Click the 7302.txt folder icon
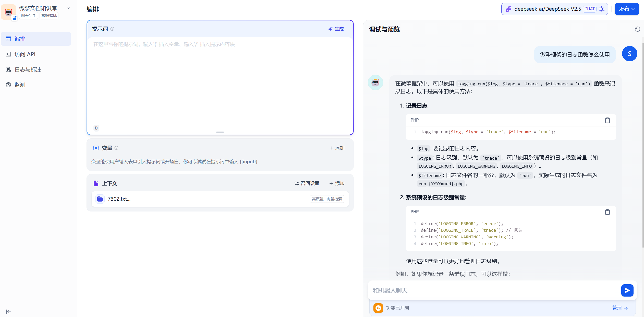Screen dimensions: 644x317 coord(100,199)
